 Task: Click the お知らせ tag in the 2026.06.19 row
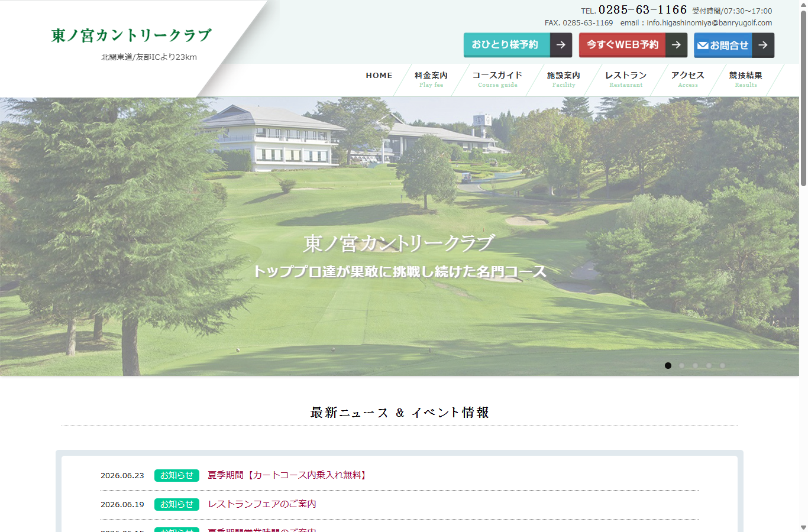[x=177, y=504]
